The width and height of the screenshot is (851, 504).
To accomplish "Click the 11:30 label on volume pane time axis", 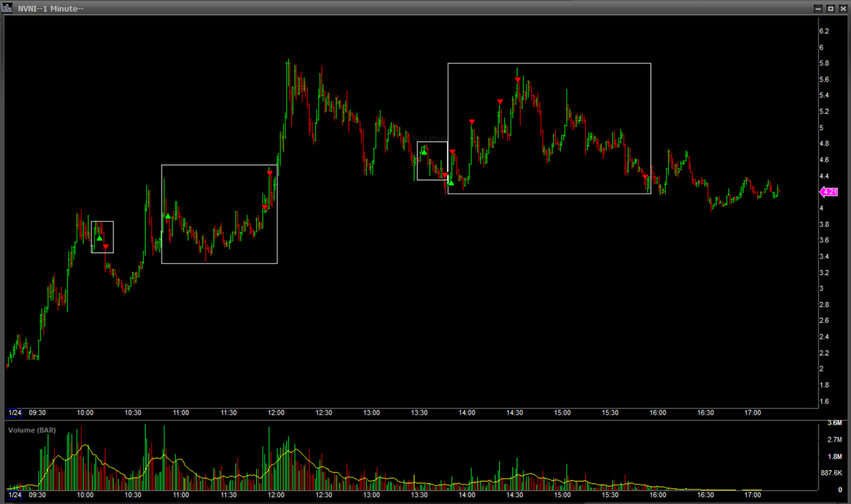I will 228,495.
